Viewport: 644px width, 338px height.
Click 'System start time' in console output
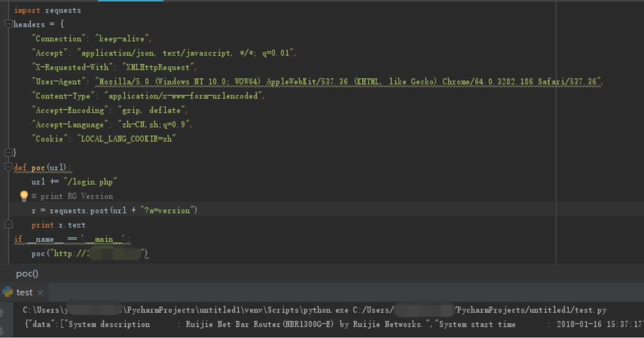click(x=477, y=325)
